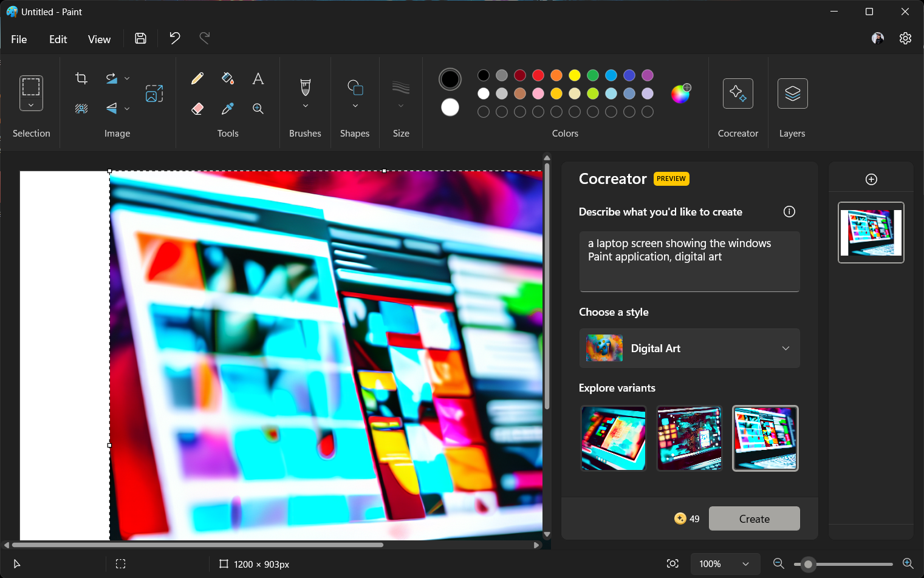This screenshot has height=578, width=924.
Task: Open the File menu
Action: 19,39
